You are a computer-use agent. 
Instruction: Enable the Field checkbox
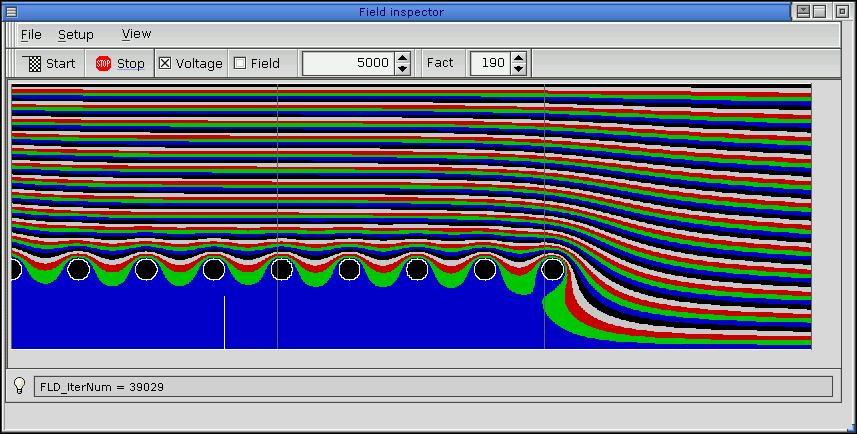pyautogui.click(x=240, y=63)
